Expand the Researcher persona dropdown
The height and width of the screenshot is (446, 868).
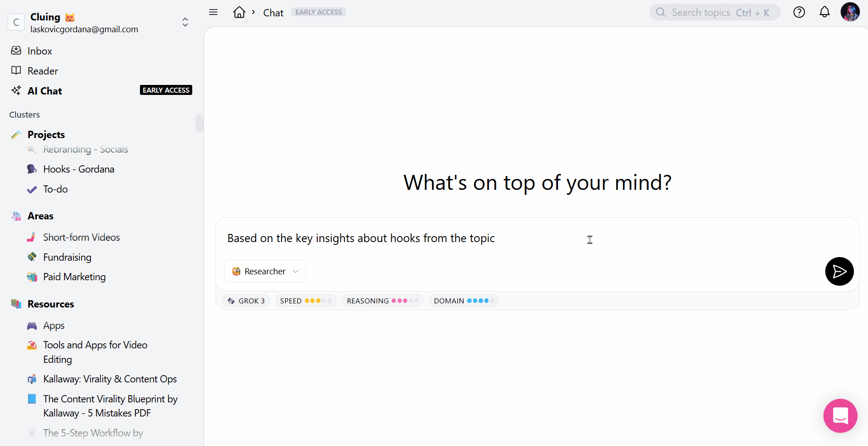[265, 271]
